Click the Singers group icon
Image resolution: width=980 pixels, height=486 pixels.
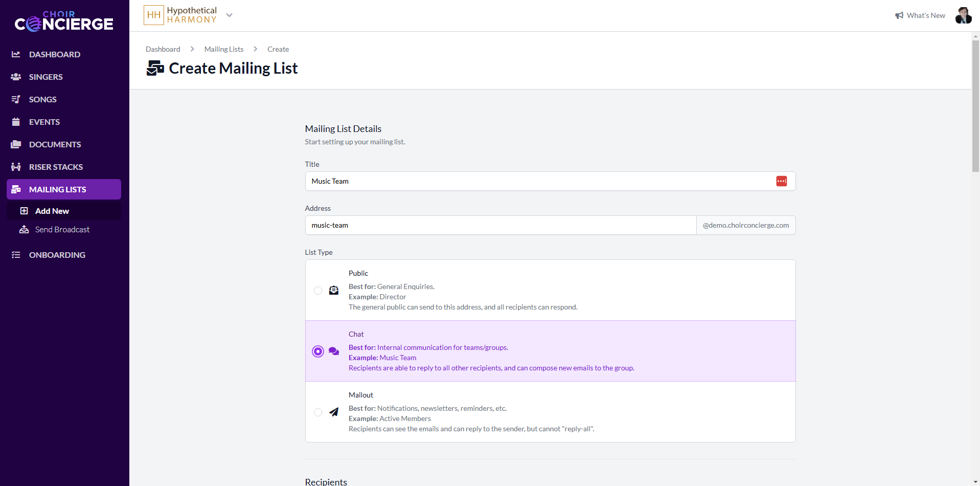point(16,77)
